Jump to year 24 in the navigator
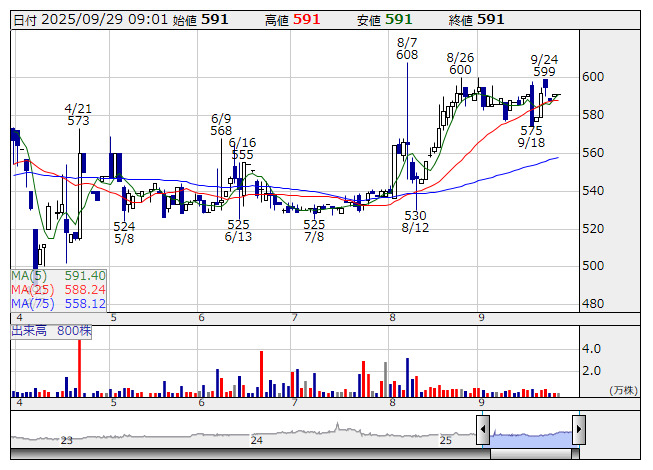 pos(257,440)
